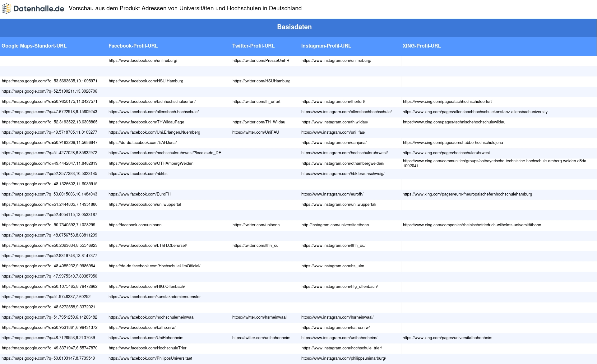Open the xing.com rheinischefriedrich-wilhelms-universitätbonn link
This screenshot has width=597, height=364.
tap(472, 225)
